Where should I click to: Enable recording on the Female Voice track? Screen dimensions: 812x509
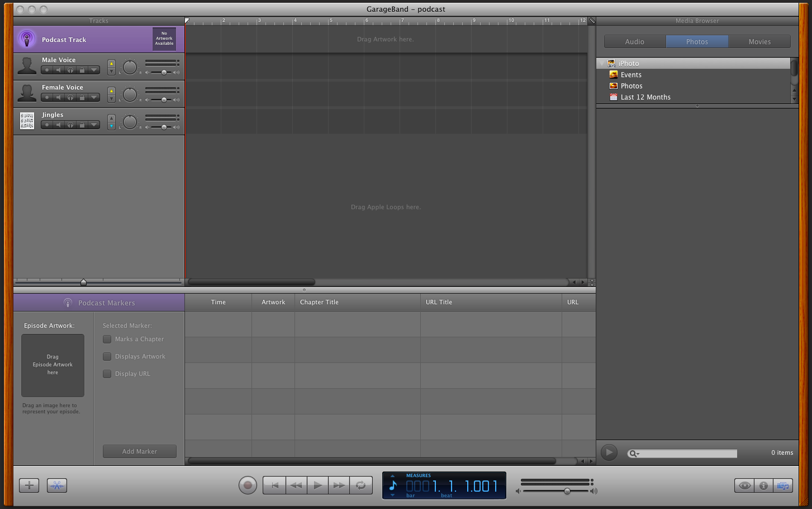pos(47,97)
